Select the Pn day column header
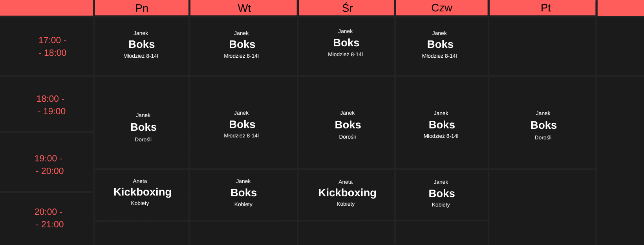This screenshot has width=644, height=245. (x=142, y=8)
